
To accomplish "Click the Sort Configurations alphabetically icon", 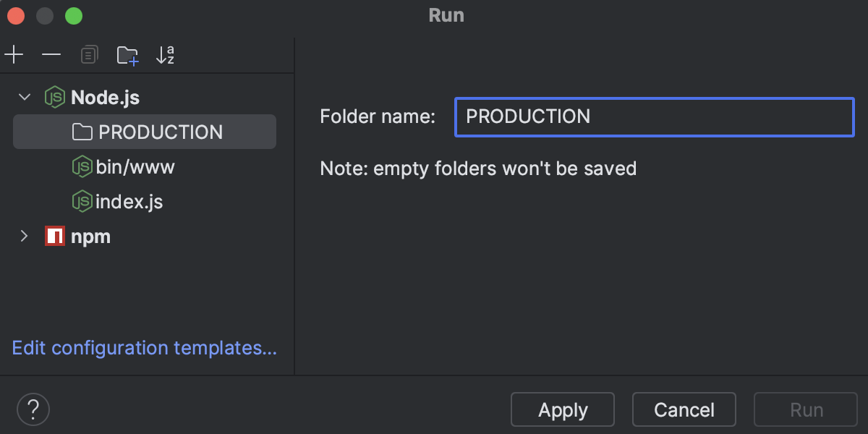I will coord(165,55).
